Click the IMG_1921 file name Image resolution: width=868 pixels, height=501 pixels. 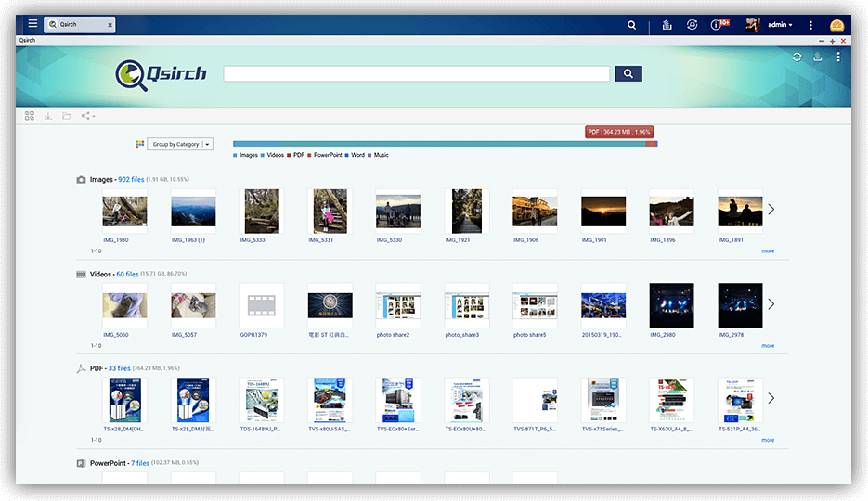coord(458,240)
